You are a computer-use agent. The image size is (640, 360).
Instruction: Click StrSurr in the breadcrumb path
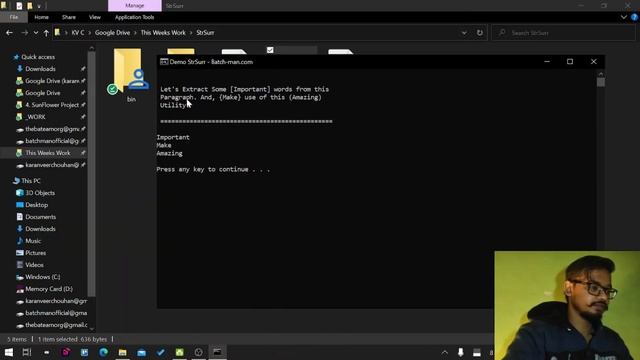[205, 33]
